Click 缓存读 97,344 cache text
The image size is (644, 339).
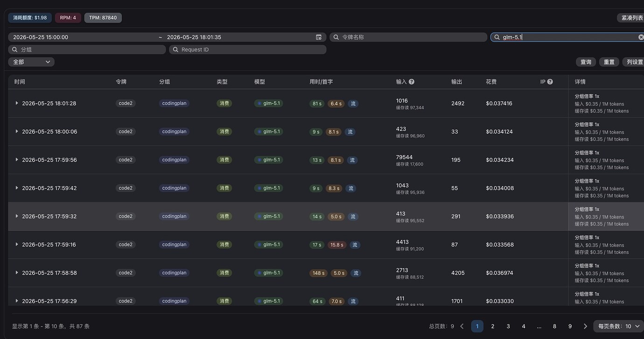[x=410, y=108]
